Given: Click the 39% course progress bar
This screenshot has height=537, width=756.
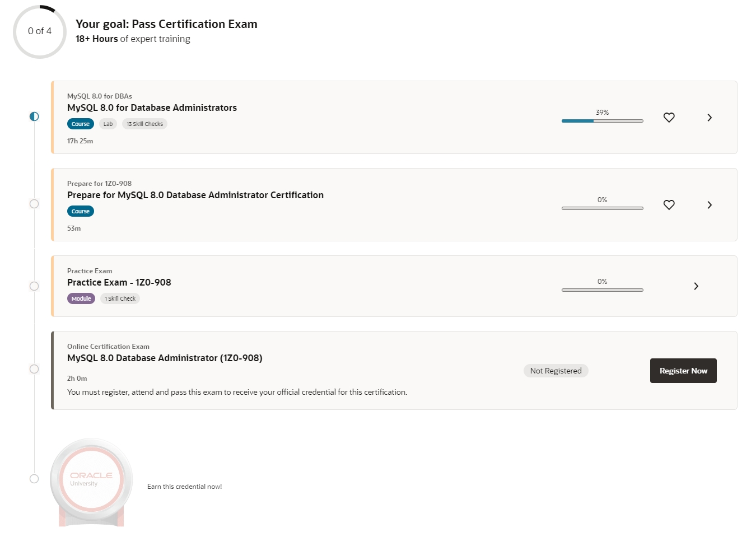Looking at the screenshot, I should 602,121.
